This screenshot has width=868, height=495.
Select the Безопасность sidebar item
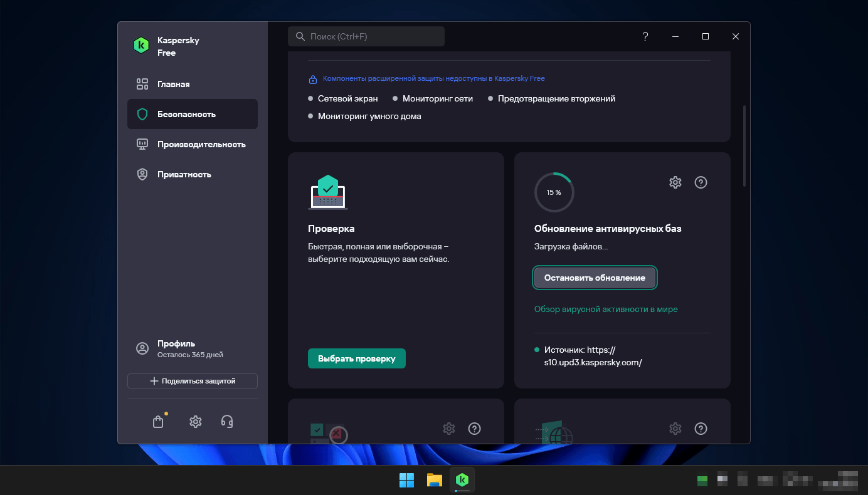[193, 114]
